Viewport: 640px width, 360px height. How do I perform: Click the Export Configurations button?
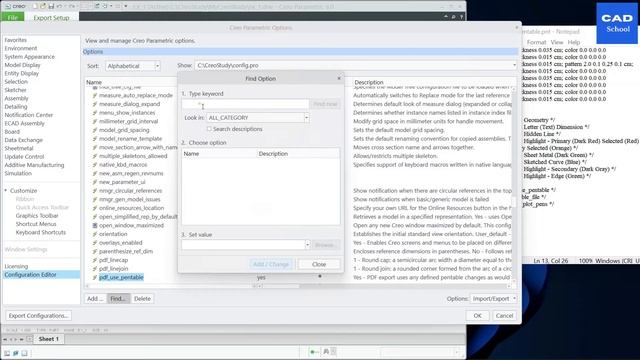38,316
